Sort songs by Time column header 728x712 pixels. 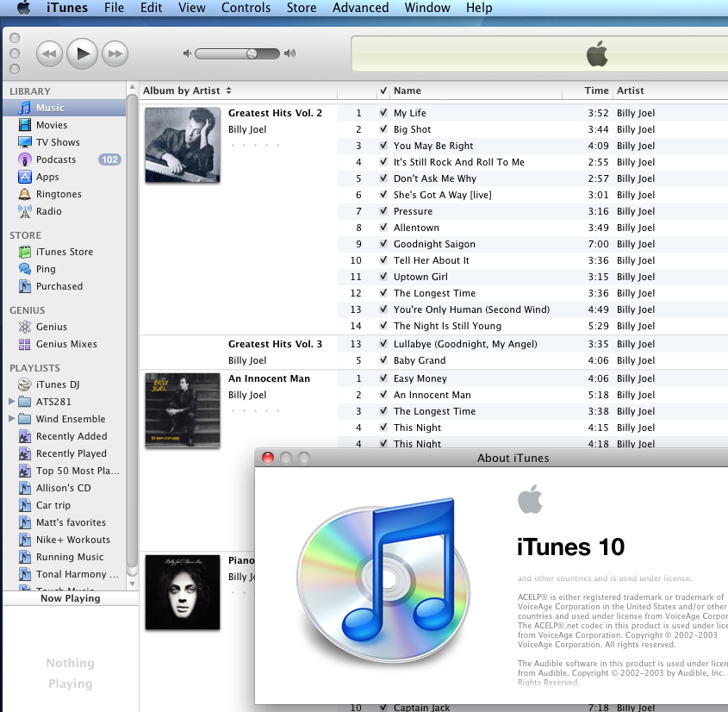588,91
